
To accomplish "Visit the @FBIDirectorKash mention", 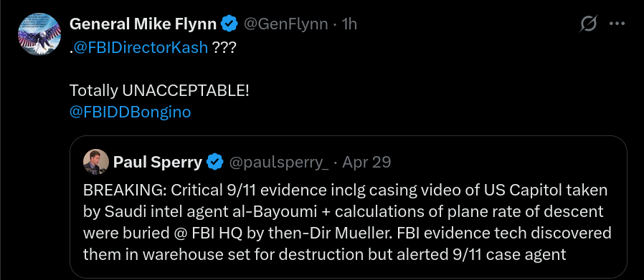I will [141, 48].
